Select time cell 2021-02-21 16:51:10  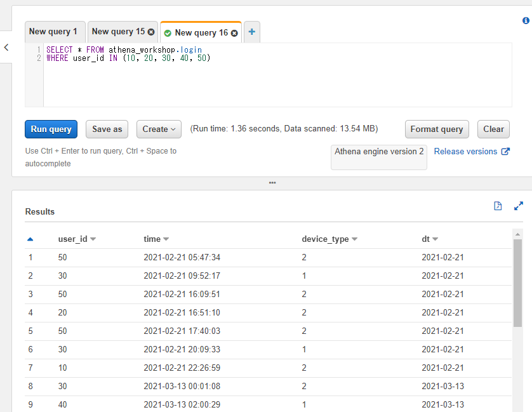(182, 312)
